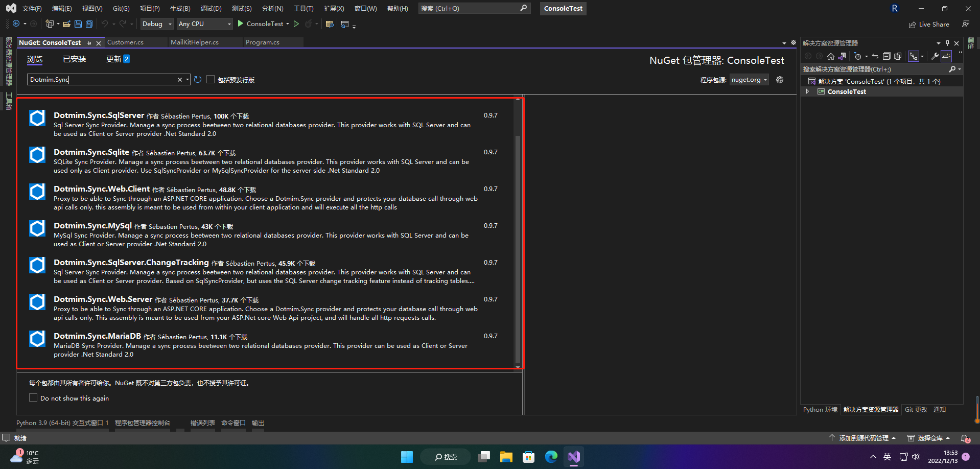Clear the Dotmim.Sync search text
Viewport: 980px width, 469px height.
(179, 80)
